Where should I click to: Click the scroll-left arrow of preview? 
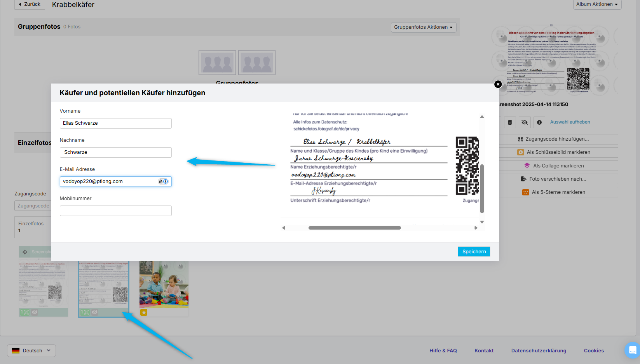click(284, 228)
